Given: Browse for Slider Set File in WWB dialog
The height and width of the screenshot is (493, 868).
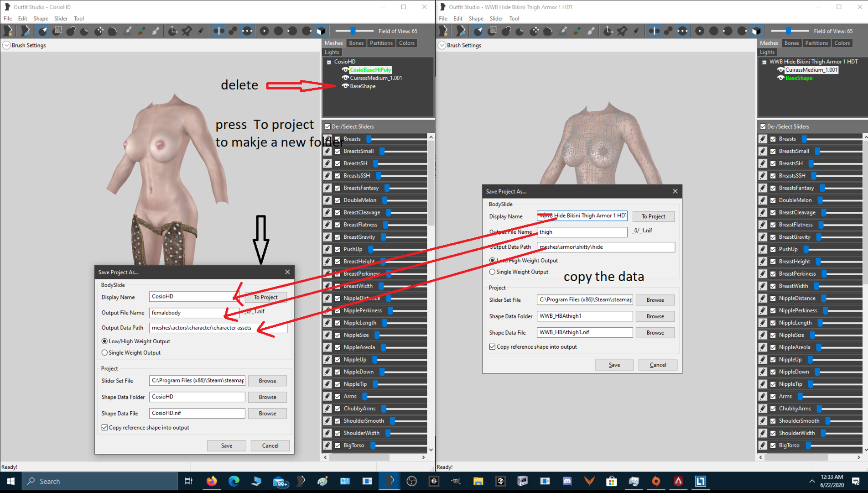Looking at the screenshot, I should coord(655,300).
